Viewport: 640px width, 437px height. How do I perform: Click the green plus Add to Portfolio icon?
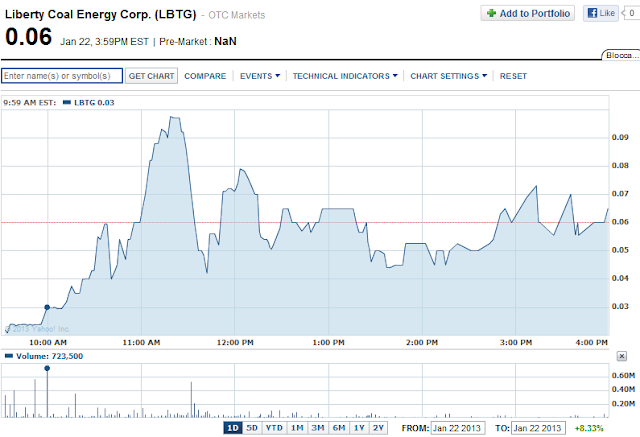point(491,13)
